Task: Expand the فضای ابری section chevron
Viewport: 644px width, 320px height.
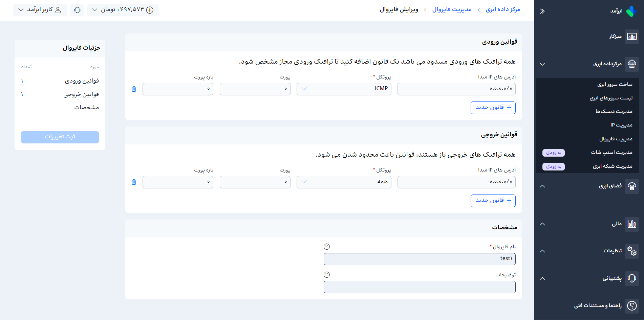Action: tap(542, 186)
